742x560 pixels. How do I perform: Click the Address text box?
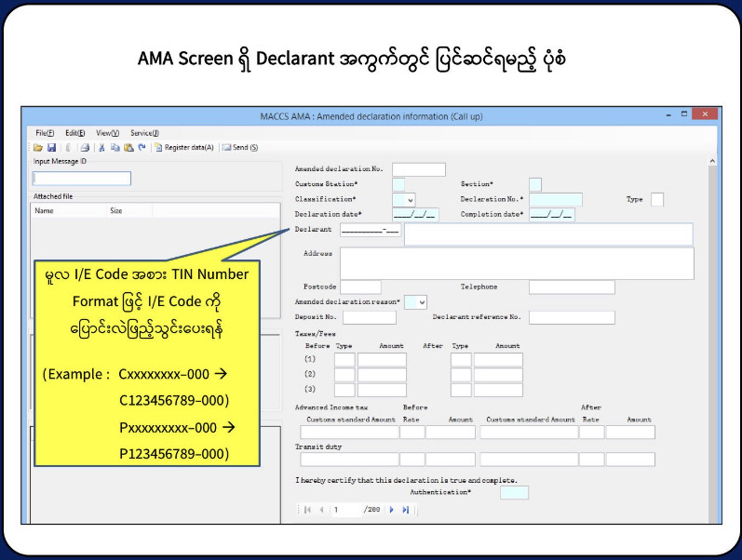coord(518,263)
